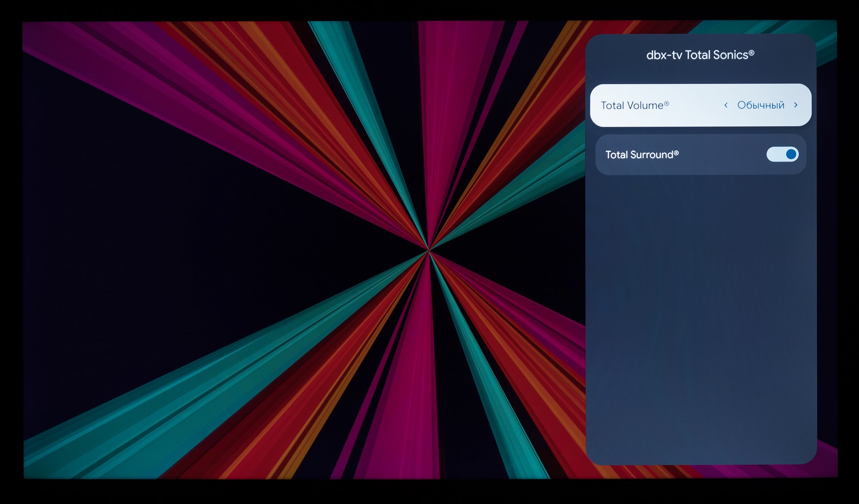The width and height of the screenshot is (859, 504).
Task: Click the left arrow beside Обычный
Action: (726, 105)
